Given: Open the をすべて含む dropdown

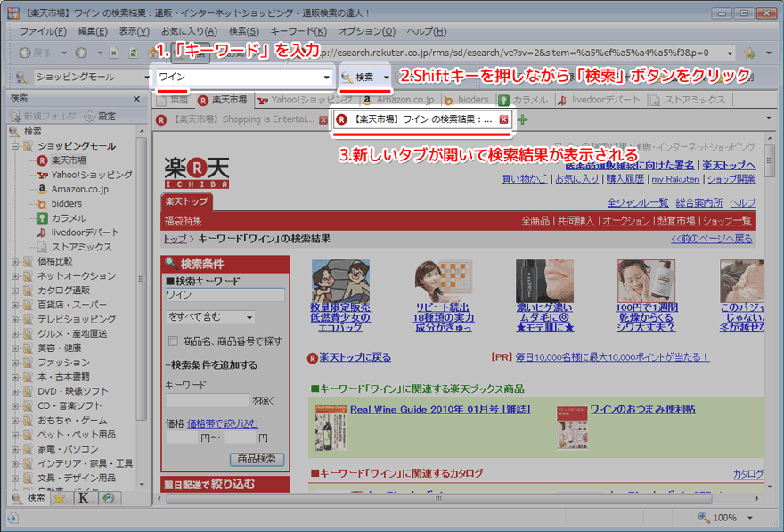Looking at the screenshot, I should pos(210,317).
